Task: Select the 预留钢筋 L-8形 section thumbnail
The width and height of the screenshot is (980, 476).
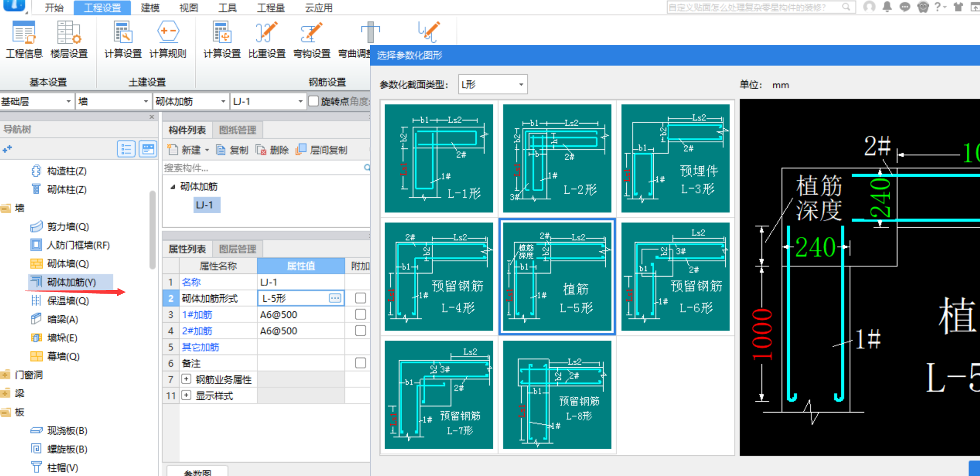Action: [x=557, y=395]
